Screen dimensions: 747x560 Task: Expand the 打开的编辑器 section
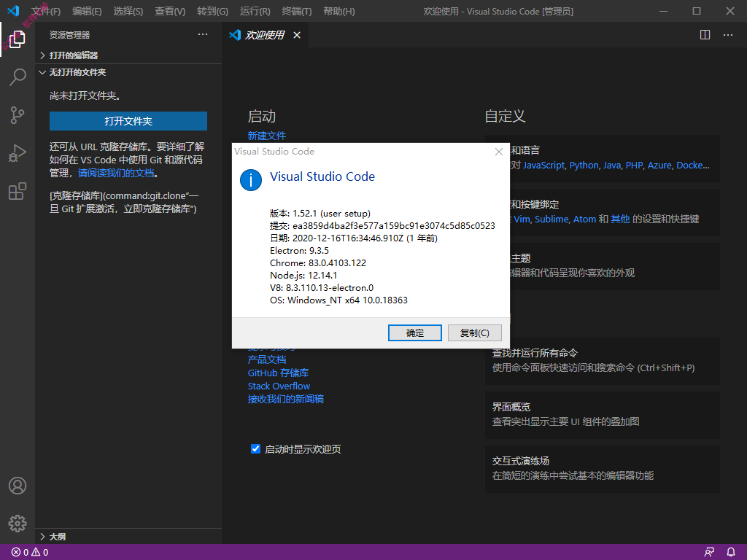click(x=128, y=55)
